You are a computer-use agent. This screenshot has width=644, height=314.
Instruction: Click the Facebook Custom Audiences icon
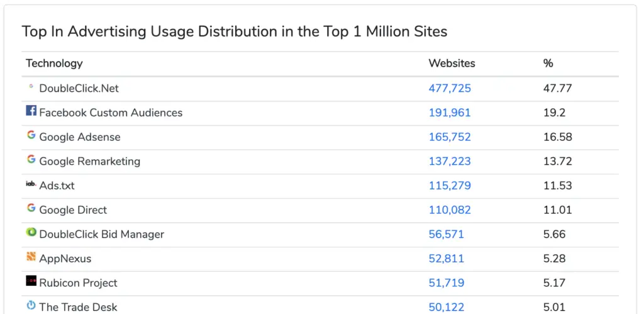pos(31,110)
